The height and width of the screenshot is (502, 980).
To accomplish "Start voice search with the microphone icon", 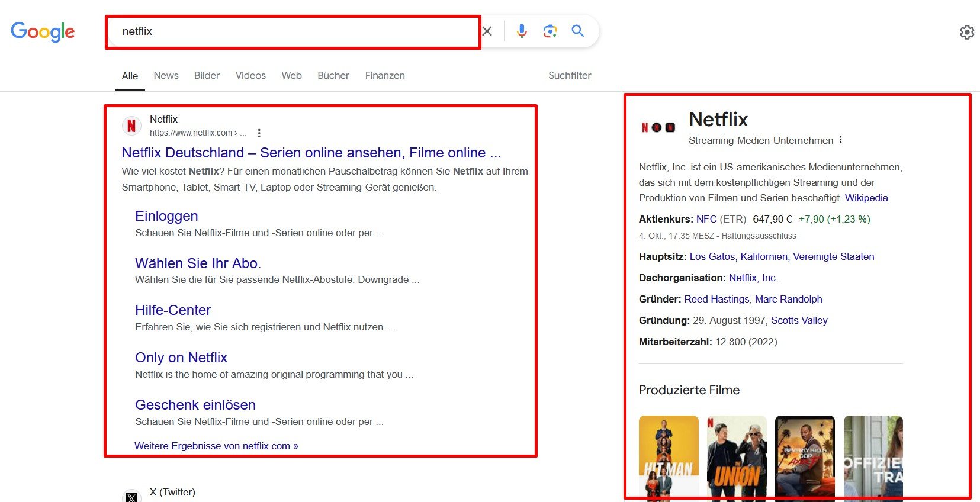I will click(x=522, y=31).
